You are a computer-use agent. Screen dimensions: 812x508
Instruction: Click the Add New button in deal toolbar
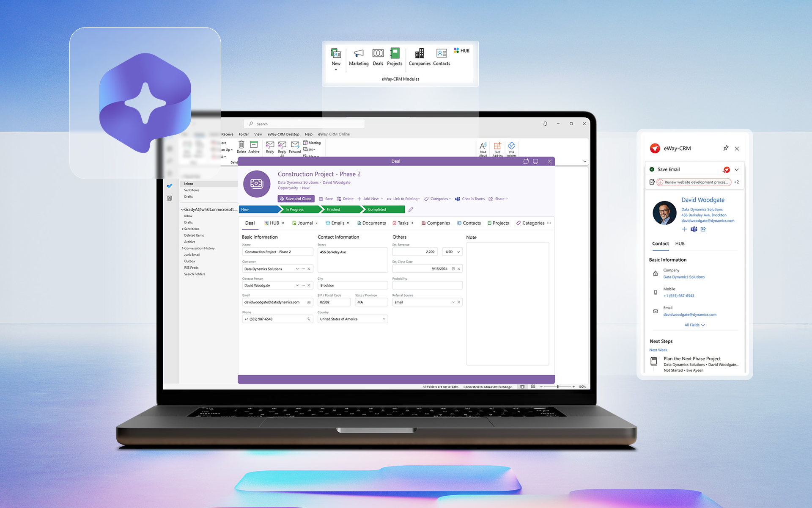pos(370,199)
